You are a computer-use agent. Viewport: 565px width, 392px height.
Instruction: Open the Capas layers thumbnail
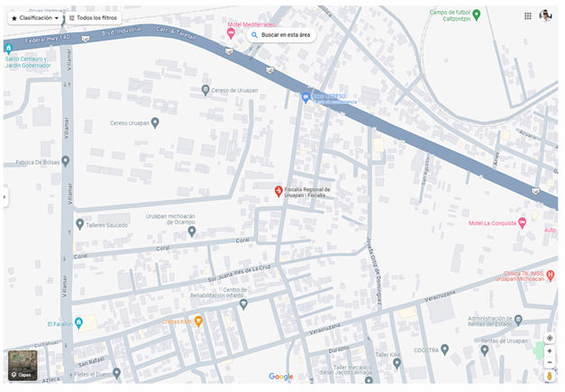(23, 365)
